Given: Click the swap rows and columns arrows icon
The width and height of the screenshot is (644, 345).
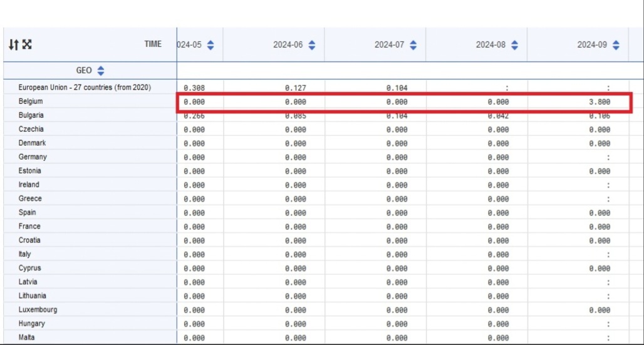Looking at the screenshot, I should (14, 44).
